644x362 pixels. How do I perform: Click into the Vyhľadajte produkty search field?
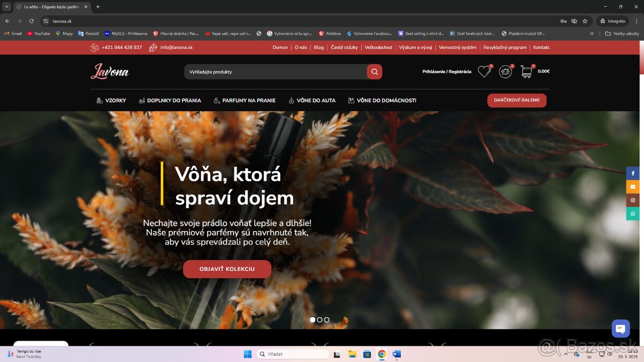275,72
